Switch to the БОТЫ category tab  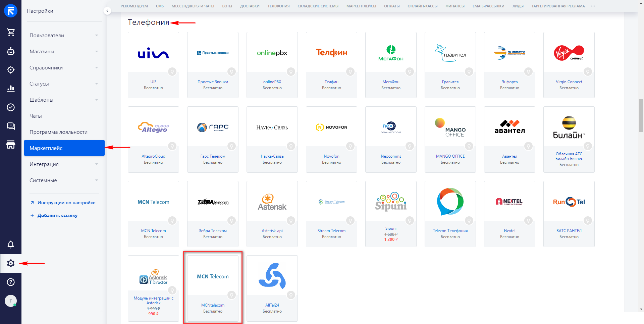pos(227,6)
